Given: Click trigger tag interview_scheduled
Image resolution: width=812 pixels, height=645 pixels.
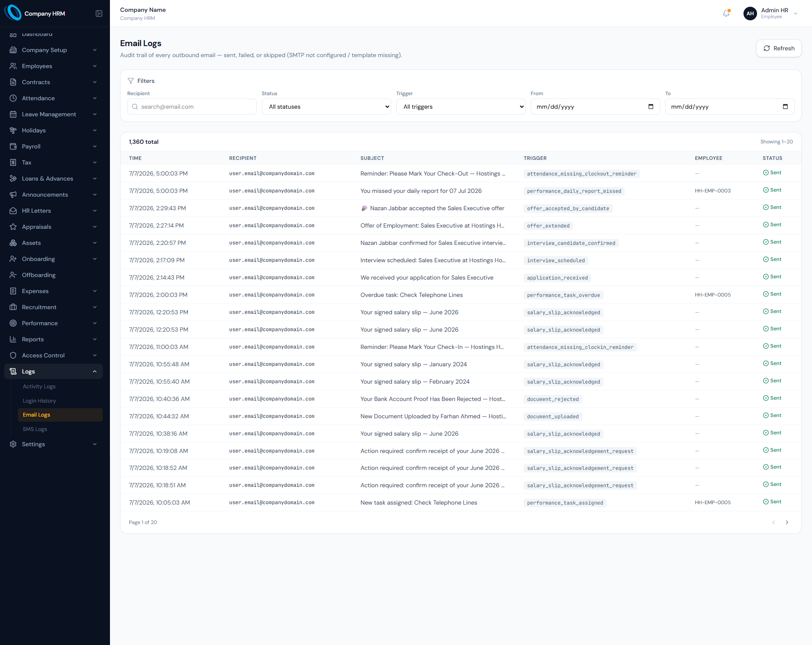Looking at the screenshot, I should [x=556, y=261].
